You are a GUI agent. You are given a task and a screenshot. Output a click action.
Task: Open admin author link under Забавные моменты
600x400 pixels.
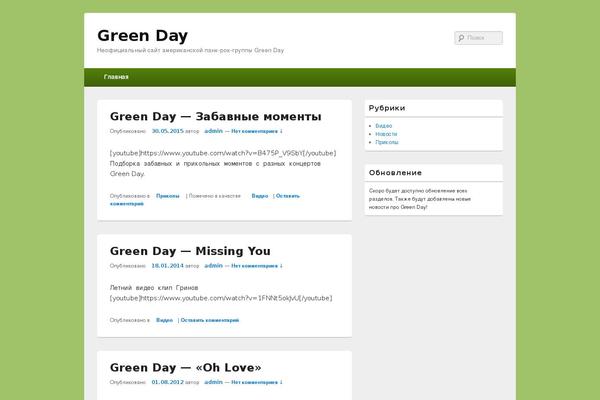[214, 131]
